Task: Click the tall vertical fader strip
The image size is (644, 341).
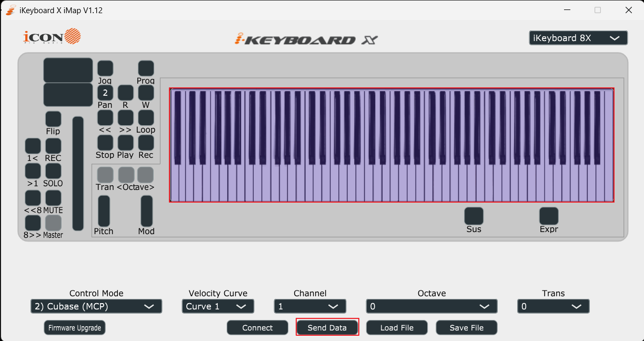Action: pyautogui.click(x=78, y=174)
